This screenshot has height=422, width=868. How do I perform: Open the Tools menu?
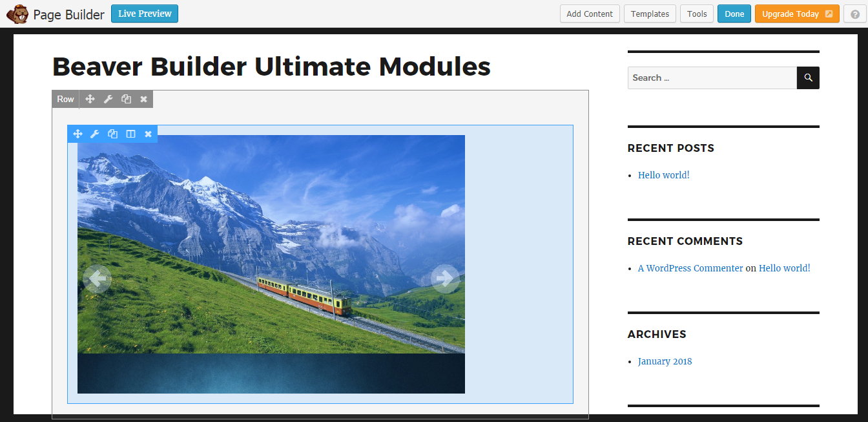click(697, 14)
